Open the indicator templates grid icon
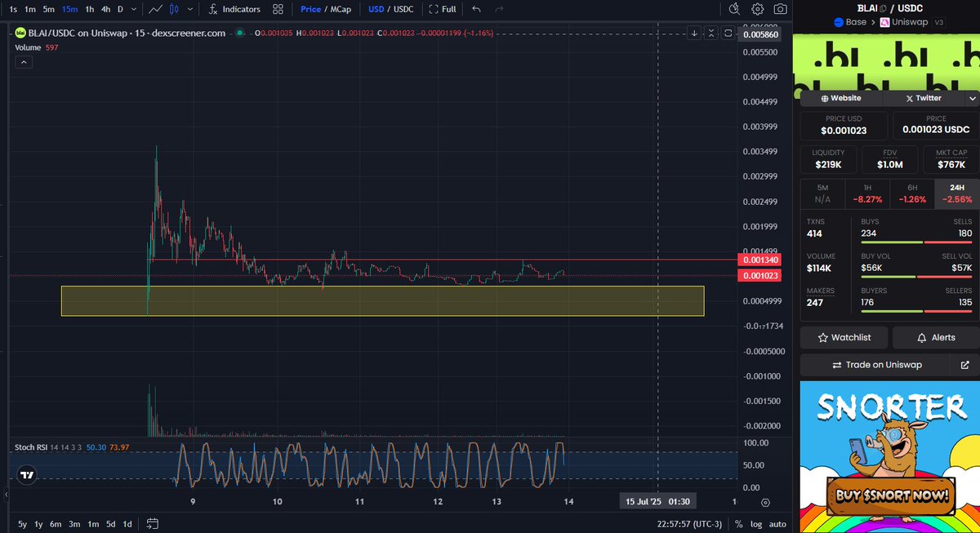The height and width of the screenshot is (533, 980). [x=278, y=9]
